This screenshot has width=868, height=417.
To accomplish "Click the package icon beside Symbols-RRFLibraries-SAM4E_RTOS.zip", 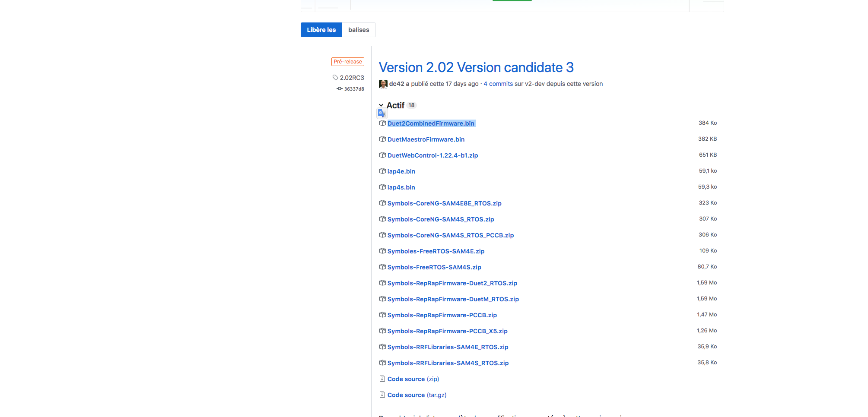I will 382,347.
